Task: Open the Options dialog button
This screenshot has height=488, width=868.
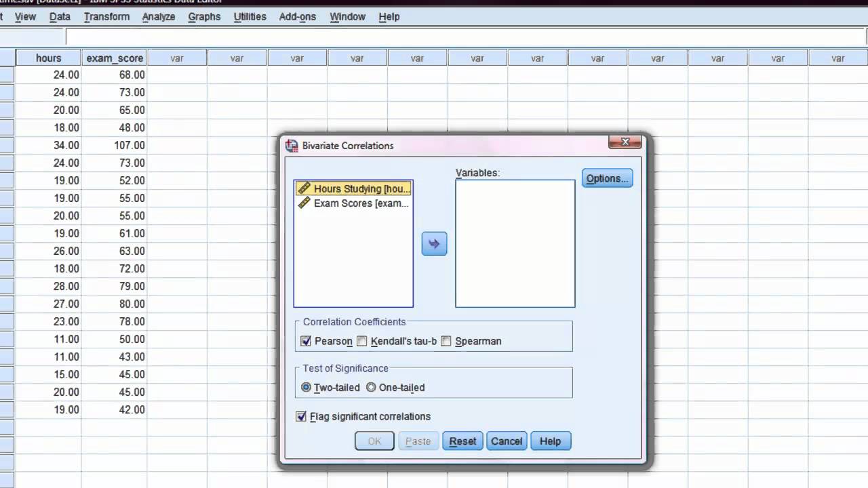Action: [608, 178]
